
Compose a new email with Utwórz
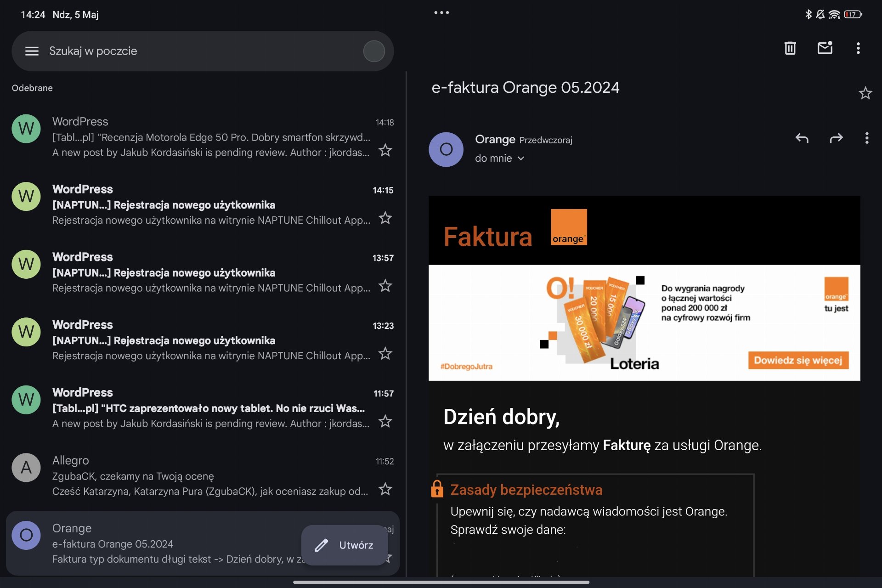coord(345,545)
